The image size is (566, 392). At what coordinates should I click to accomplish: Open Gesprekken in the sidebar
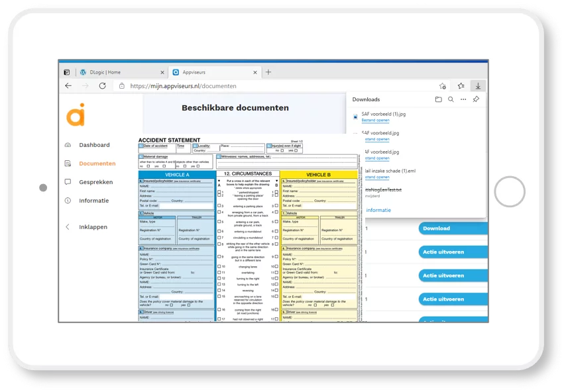tap(96, 182)
